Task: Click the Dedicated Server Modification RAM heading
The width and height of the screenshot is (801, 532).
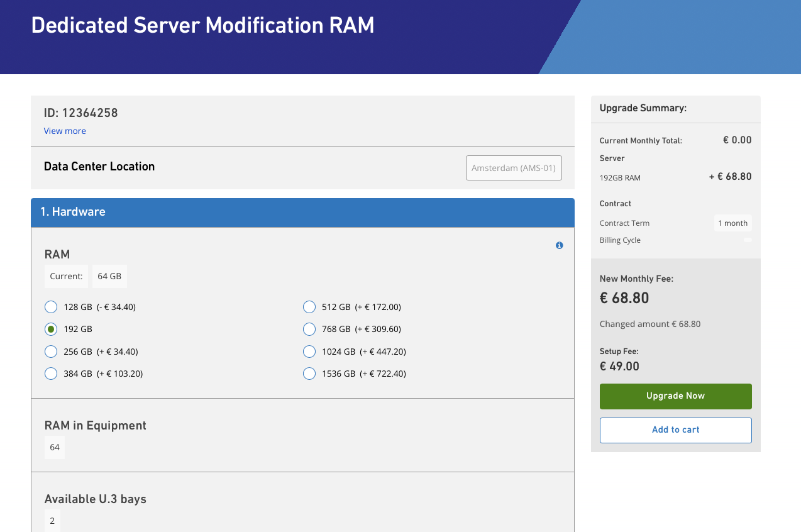Action: coord(202,25)
